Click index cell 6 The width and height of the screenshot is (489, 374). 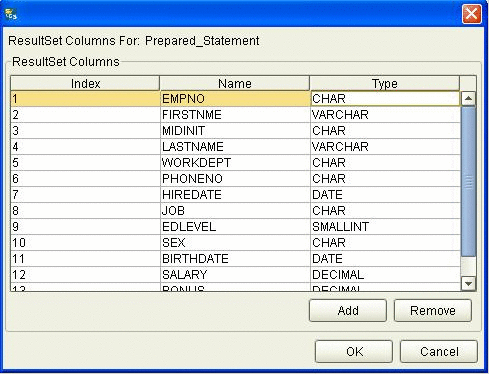pyautogui.click(x=85, y=179)
